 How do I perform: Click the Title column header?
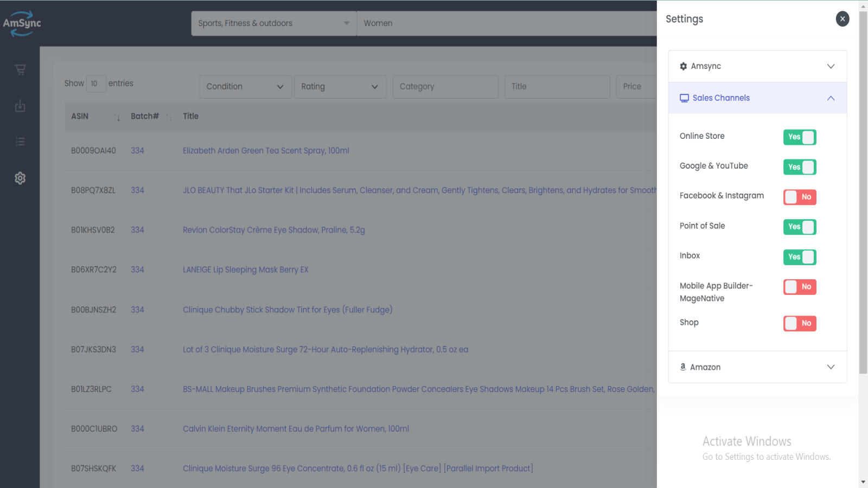pyautogui.click(x=190, y=116)
